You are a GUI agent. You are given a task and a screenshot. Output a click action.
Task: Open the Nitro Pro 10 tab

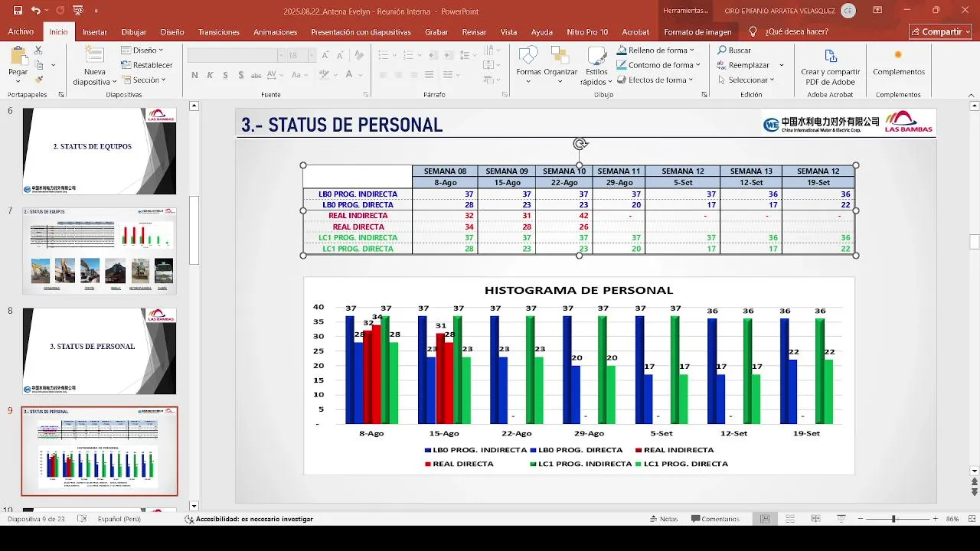coord(587,32)
